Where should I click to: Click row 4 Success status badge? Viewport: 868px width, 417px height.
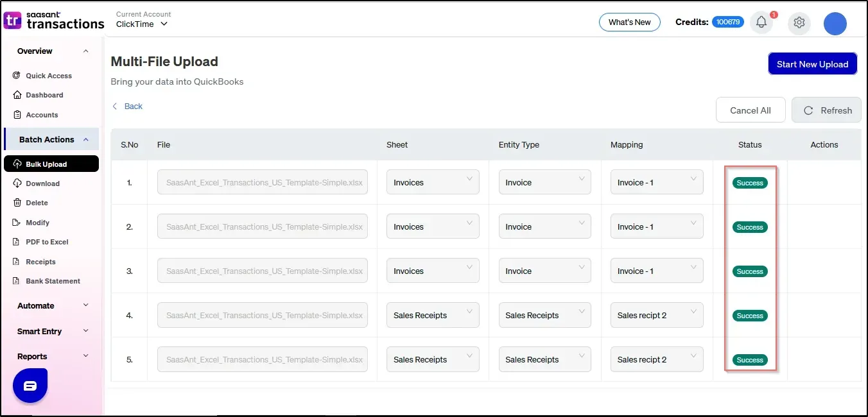pos(750,316)
